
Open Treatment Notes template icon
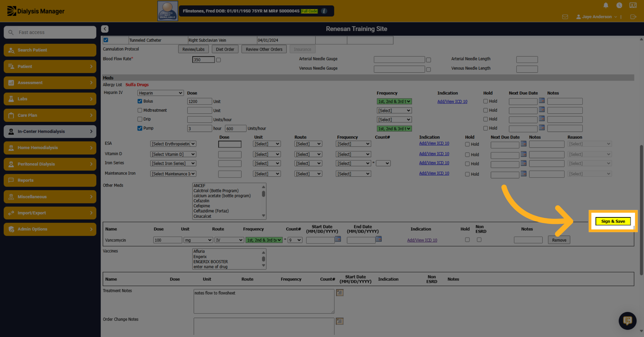pos(340,292)
